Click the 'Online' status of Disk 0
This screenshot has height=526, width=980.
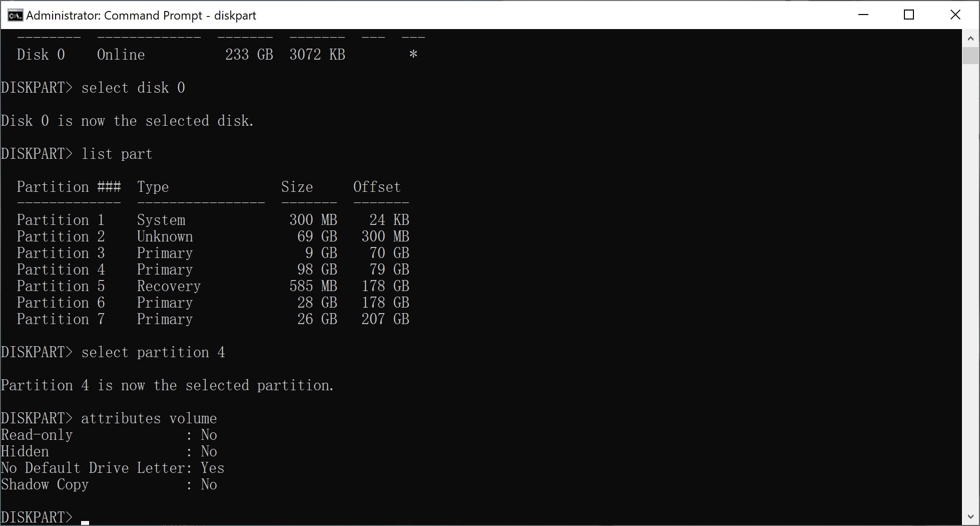click(x=121, y=55)
